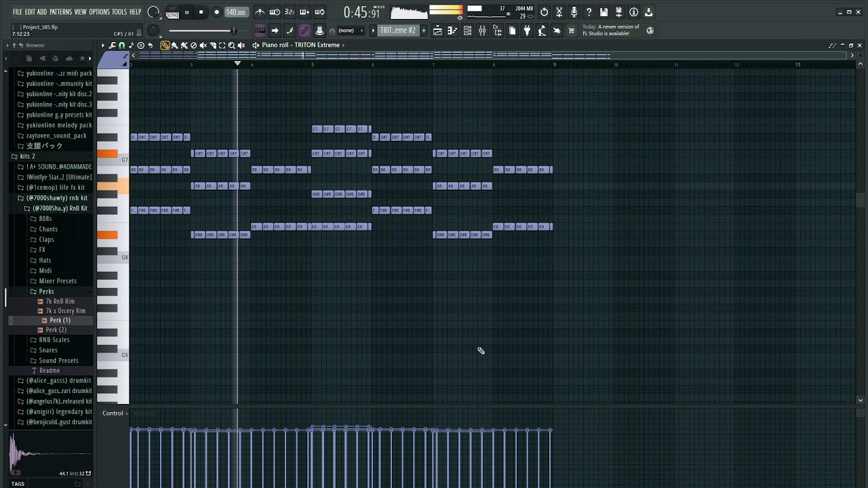Open the FILE menu
Screen dimensions: 868x488
click(18, 12)
